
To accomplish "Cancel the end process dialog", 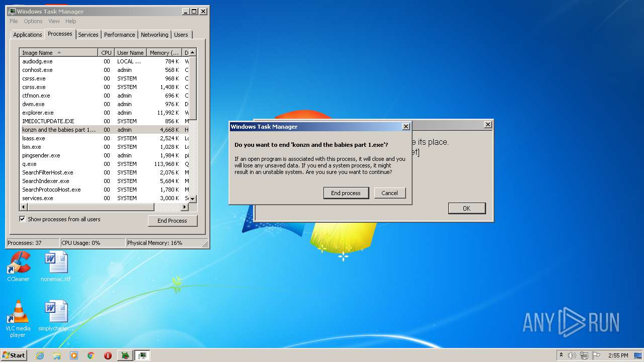I will click(389, 193).
